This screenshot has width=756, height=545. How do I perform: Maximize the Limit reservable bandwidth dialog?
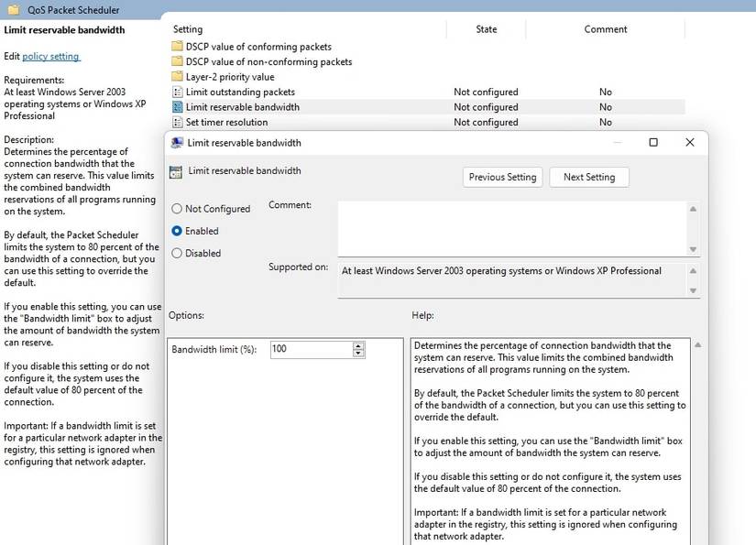click(653, 142)
